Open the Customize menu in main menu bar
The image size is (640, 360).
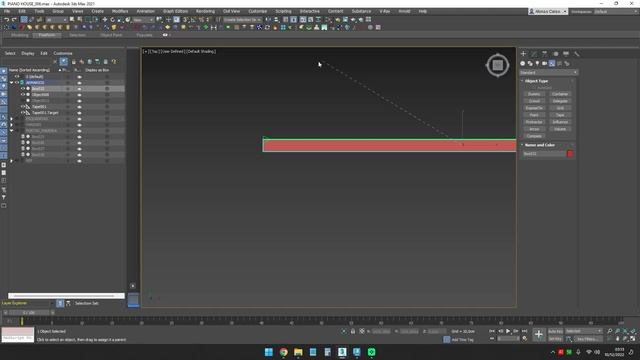point(258,11)
